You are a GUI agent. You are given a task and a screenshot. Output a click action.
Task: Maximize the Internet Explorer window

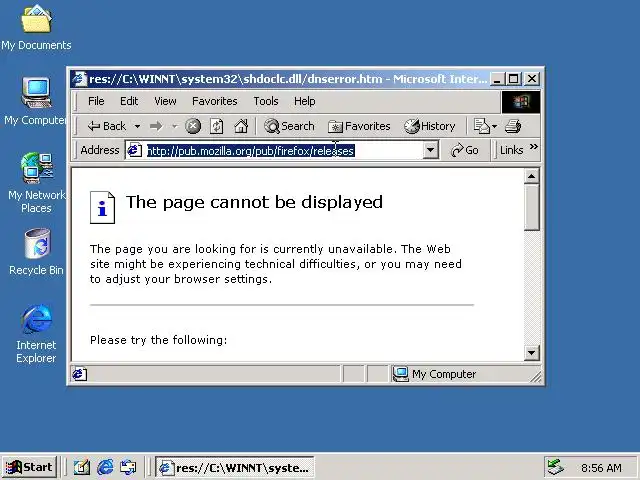[513, 79]
